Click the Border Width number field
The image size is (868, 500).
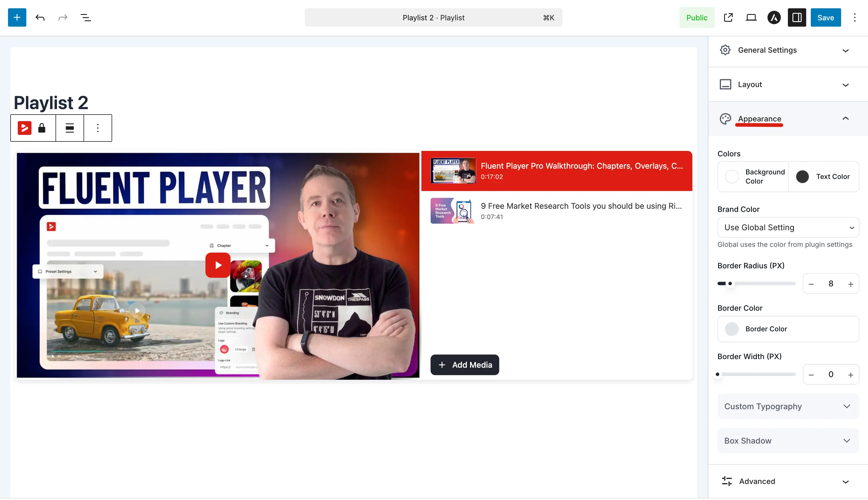(831, 374)
